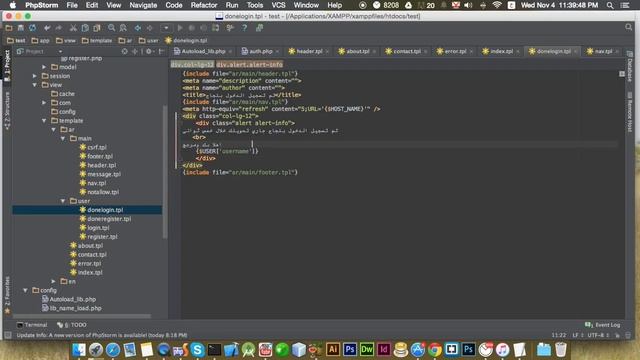Expand the en folder
Viewport: 640px width, 360px height.
click(x=53, y=281)
